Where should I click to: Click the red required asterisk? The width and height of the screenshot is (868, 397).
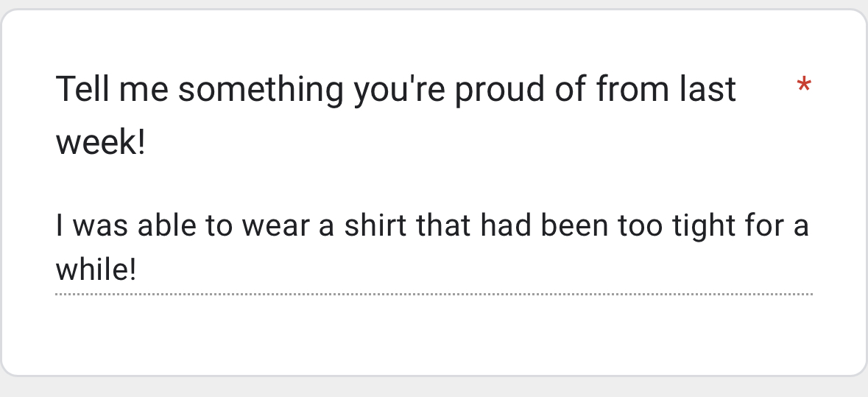[x=804, y=88]
